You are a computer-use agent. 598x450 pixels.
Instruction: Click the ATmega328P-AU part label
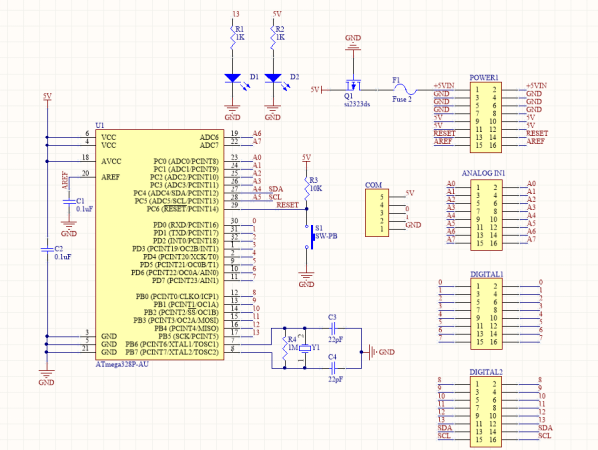click(122, 364)
